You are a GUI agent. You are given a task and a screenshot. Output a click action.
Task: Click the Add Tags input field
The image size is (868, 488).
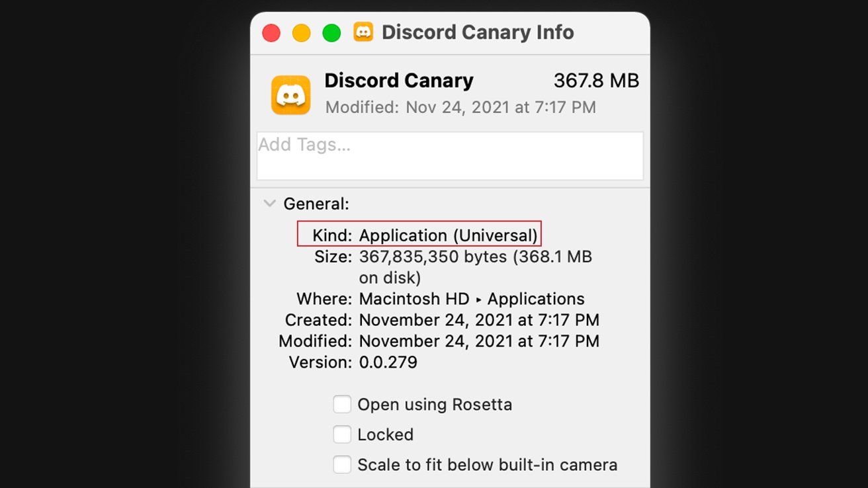(450, 156)
